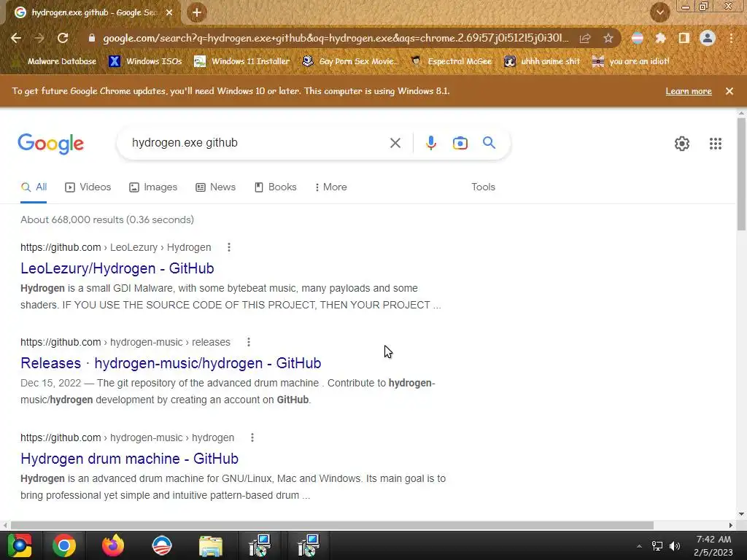Toggle the side panel icon in toolbar
The width and height of the screenshot is (747, 560).
[684, 38]
